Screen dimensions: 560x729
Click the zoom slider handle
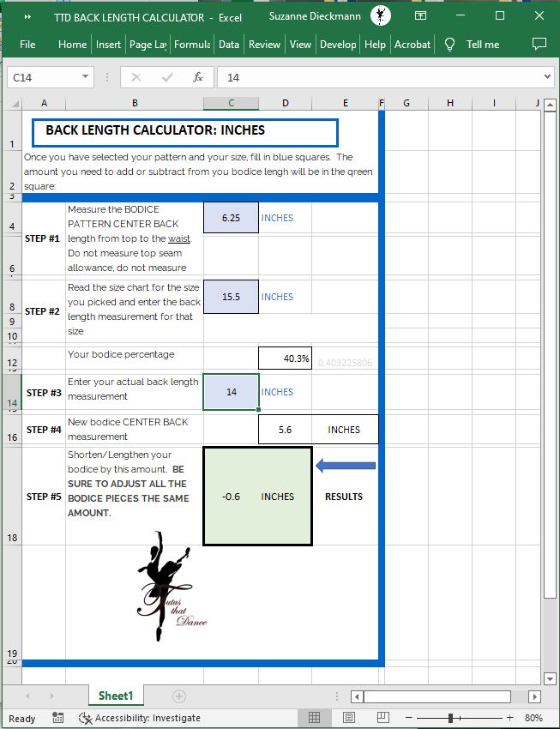coord(449,718)
